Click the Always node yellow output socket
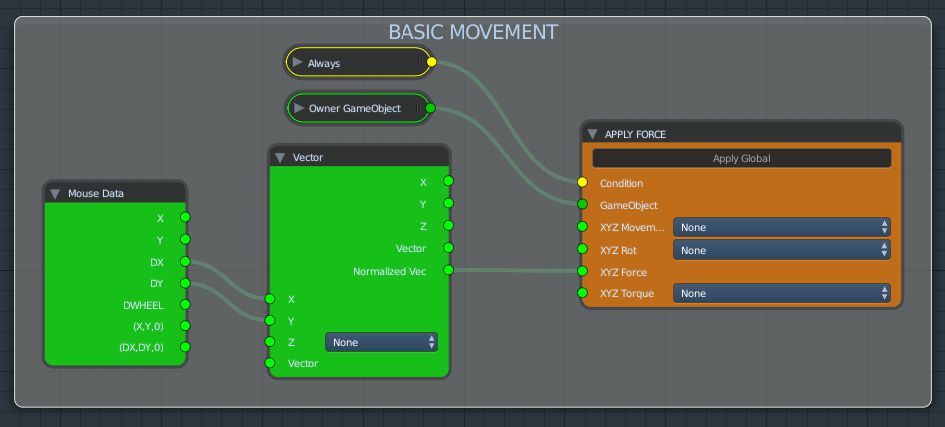 pyautogui.click(x=432, y=62)
